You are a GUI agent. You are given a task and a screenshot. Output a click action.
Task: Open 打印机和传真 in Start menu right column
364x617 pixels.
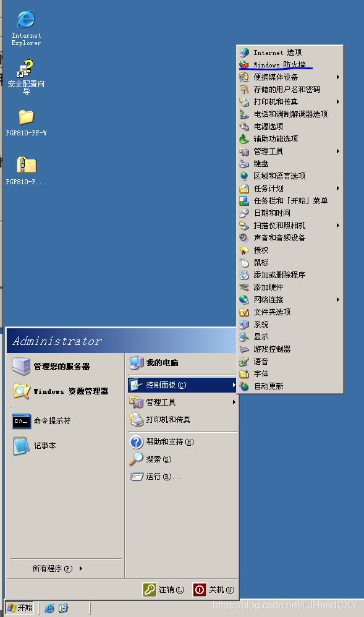[x=183, y=419]
